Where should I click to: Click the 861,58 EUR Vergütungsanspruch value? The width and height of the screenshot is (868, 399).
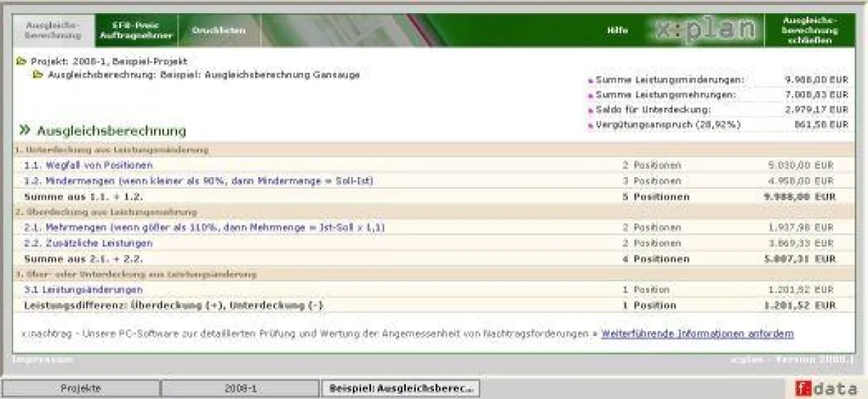(821, 125)
